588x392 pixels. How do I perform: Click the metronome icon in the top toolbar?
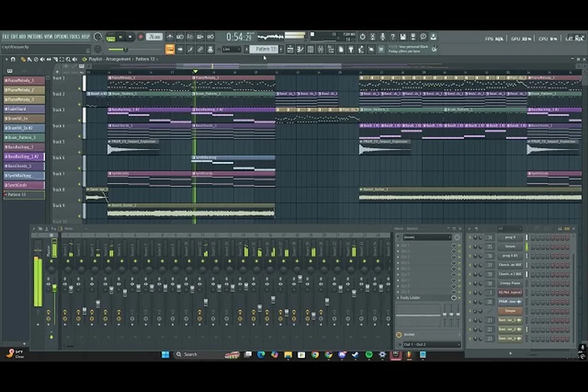click(170, 37)
